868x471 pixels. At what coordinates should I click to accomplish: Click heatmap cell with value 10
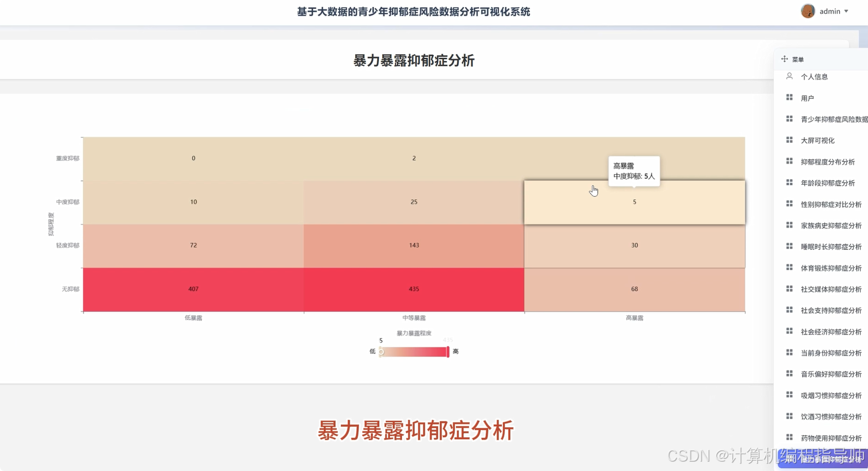pos(194,202)
